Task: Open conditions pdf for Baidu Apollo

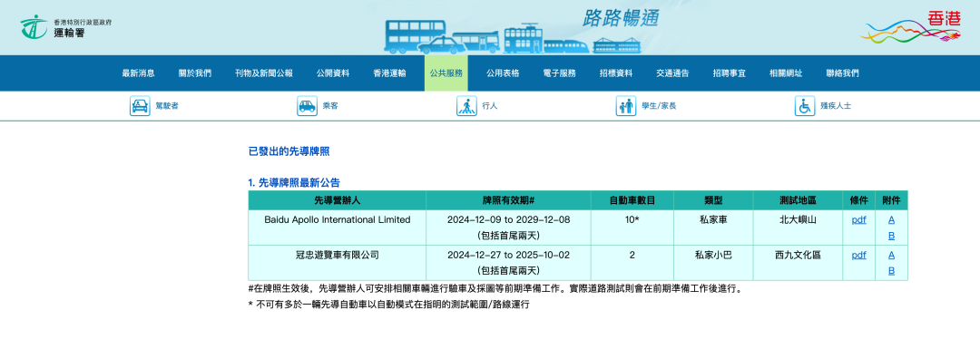Action: coord(858,219)
